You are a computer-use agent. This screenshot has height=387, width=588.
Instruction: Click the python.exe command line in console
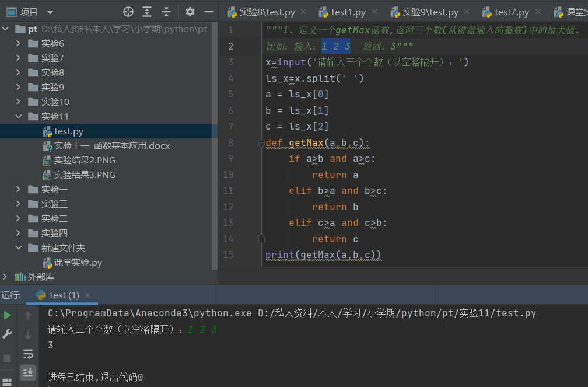pyautogui.click(x=292, y=313)
